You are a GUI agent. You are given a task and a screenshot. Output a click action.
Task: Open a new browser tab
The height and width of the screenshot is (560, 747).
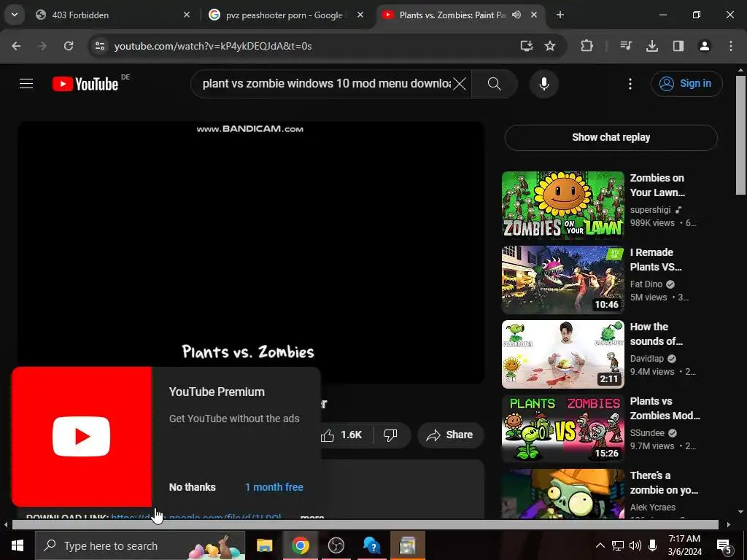(560, 15)
